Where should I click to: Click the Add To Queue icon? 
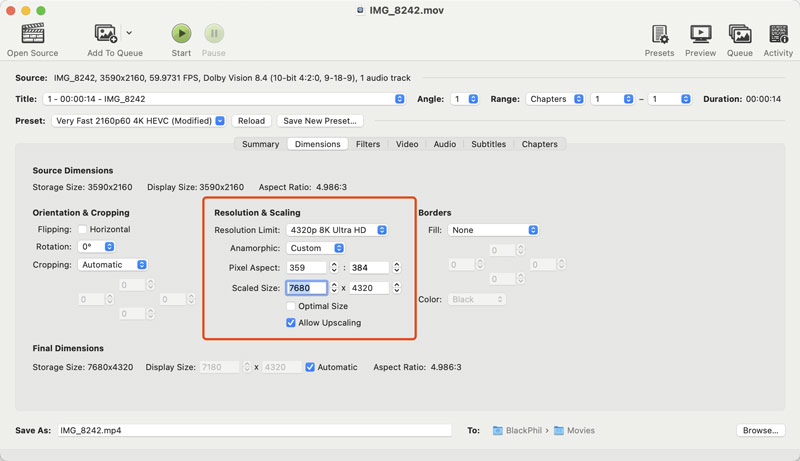tap(105, 34)
